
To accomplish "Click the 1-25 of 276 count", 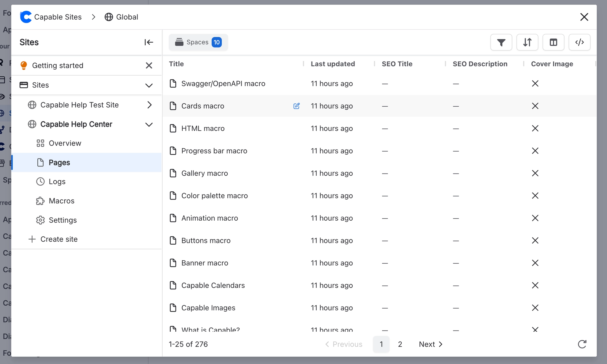I will pyautogui.click(x=188, y=344).
